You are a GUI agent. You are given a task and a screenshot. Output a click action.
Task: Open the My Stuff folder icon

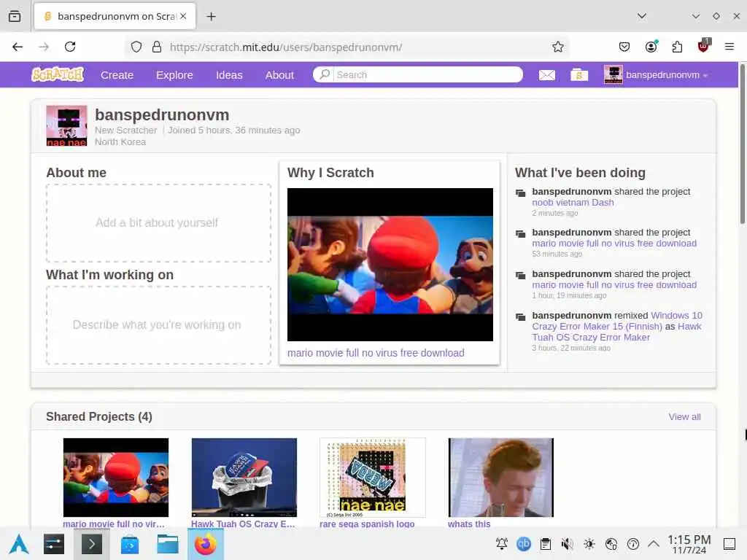[578, 75]
